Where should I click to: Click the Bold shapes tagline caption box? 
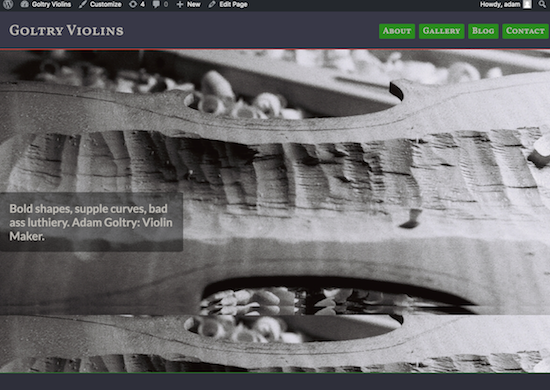click(91, 222)
